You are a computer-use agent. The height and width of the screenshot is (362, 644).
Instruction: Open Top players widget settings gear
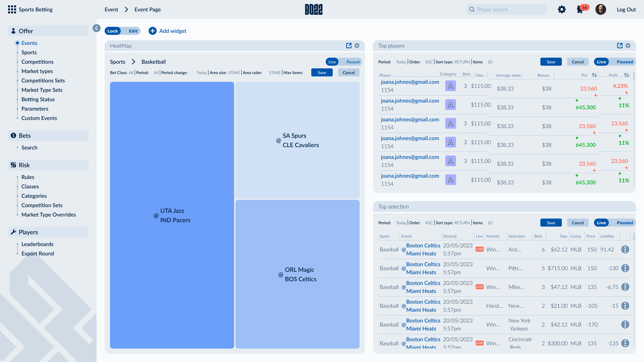pos(628,46)
